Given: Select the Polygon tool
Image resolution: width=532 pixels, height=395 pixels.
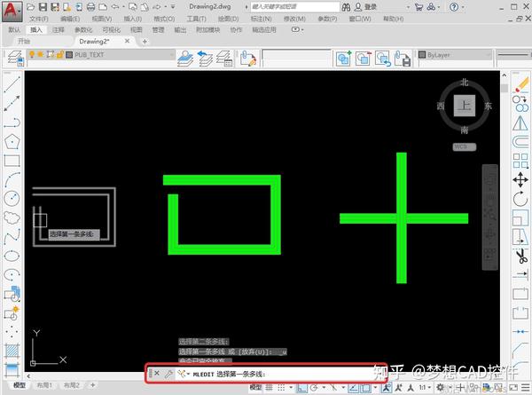Looking at the screenshot, I should click(x=12, y=141).
